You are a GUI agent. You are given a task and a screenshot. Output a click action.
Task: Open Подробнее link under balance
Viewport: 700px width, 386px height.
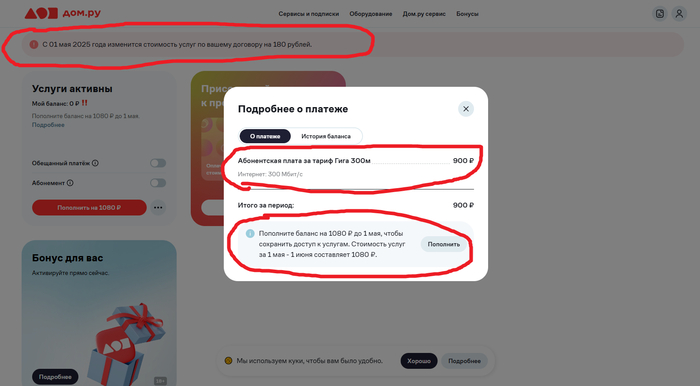(x=48, y=125)
